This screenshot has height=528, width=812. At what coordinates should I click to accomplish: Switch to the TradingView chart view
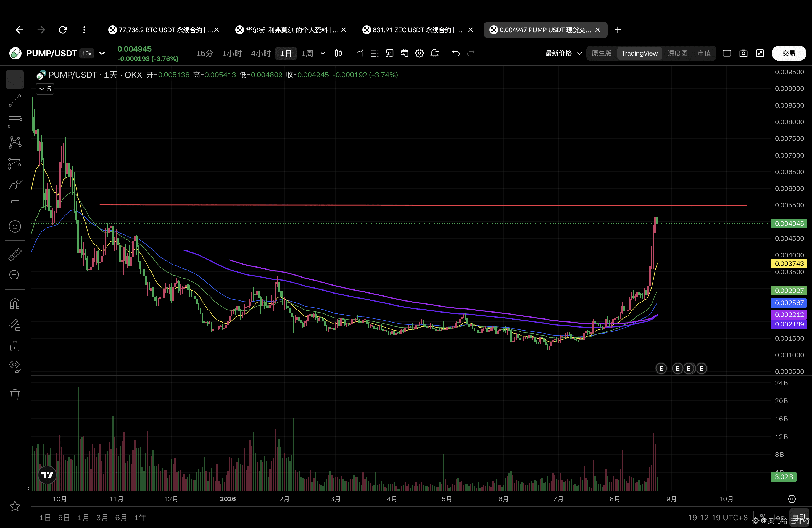[639, 53]
